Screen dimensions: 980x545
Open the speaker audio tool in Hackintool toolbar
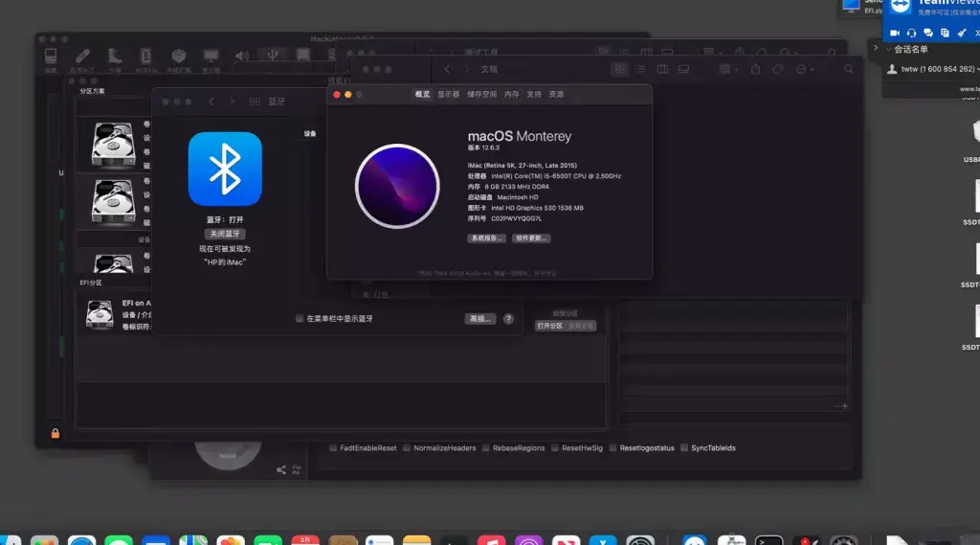pyautogui.click(x=242, y=57)
